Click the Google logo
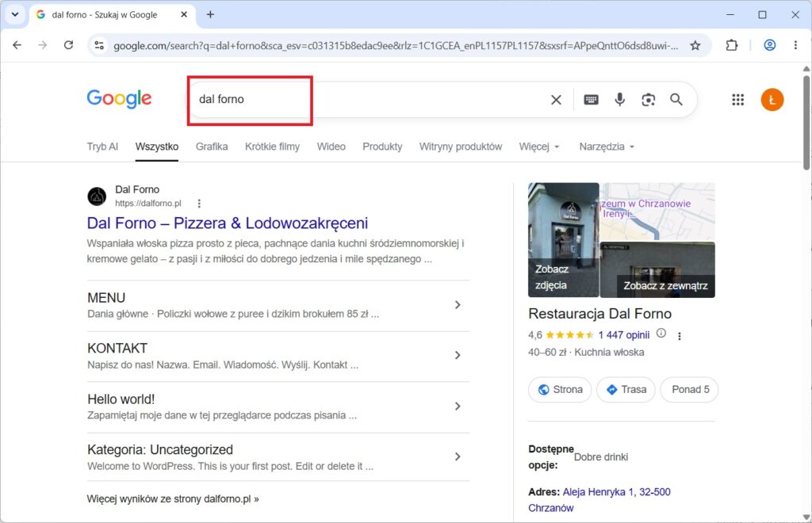 pyautogui.click(x=119, y=98)
